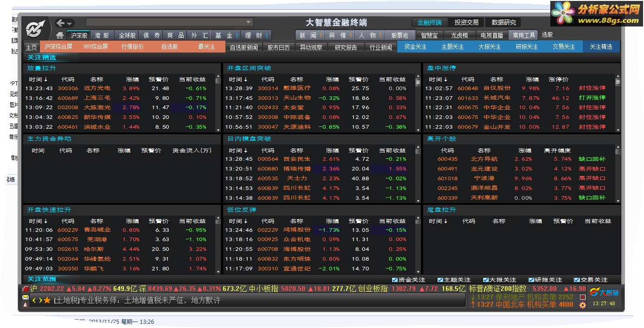This screenshot has width=644, height=328.
Task: Click next news arrow in ticker bar
Action: click(40, 301)
